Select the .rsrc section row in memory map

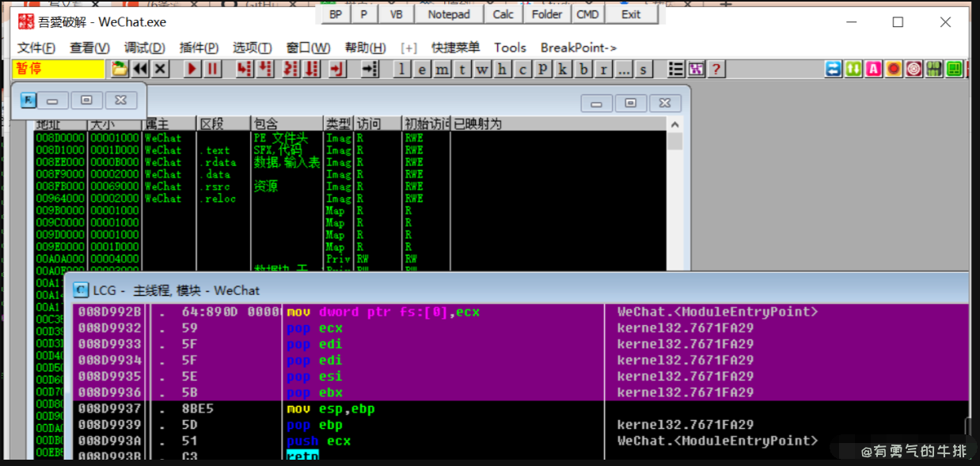click(350, 186)
